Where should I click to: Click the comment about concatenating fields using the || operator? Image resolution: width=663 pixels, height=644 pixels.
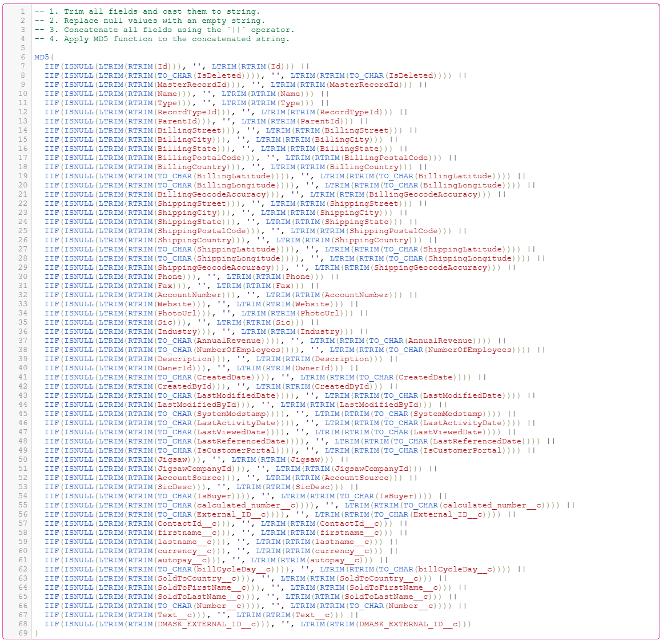[x=164, y=30]
